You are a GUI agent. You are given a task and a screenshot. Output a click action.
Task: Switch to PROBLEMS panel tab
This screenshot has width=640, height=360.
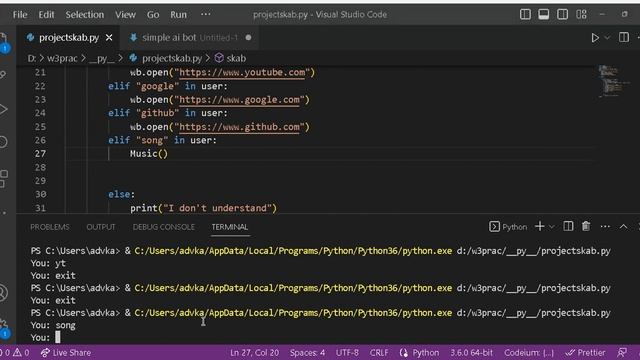coord(50,227)
